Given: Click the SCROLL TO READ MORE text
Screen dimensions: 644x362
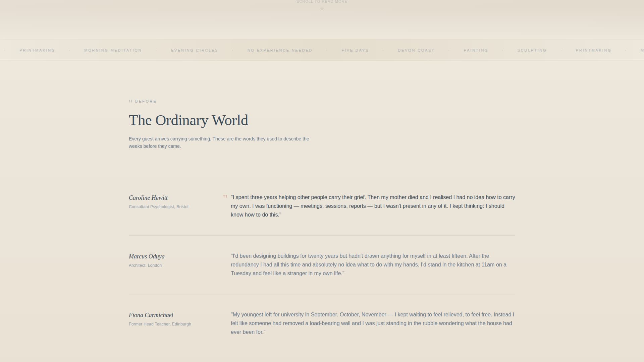Looking at the screenshot, I should click(321, 2).
